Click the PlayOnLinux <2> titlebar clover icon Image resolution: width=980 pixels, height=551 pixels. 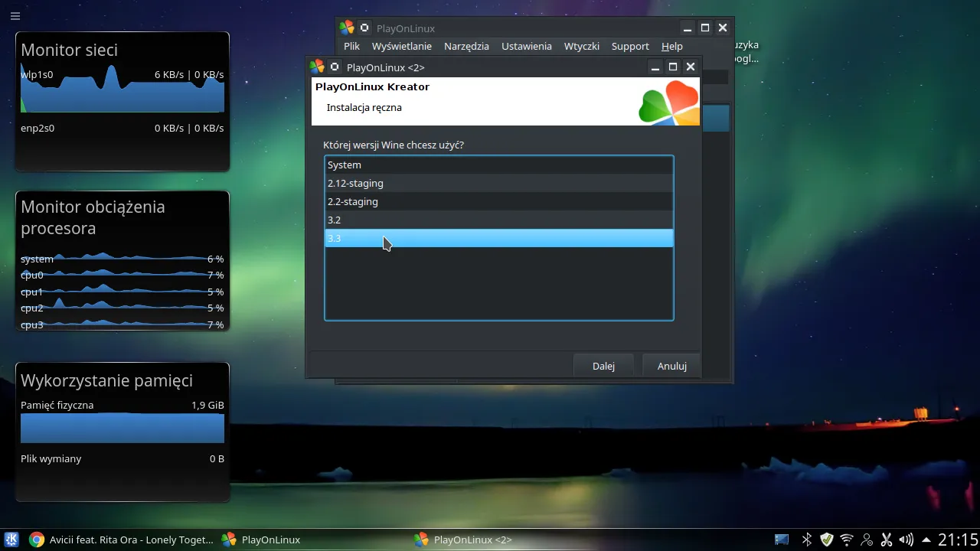point(317,67)
